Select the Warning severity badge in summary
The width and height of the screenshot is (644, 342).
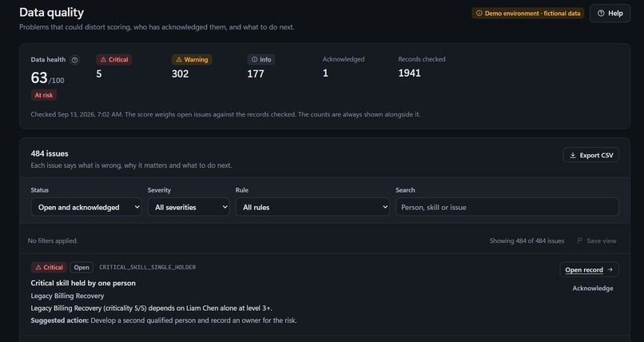click(192, 60)
